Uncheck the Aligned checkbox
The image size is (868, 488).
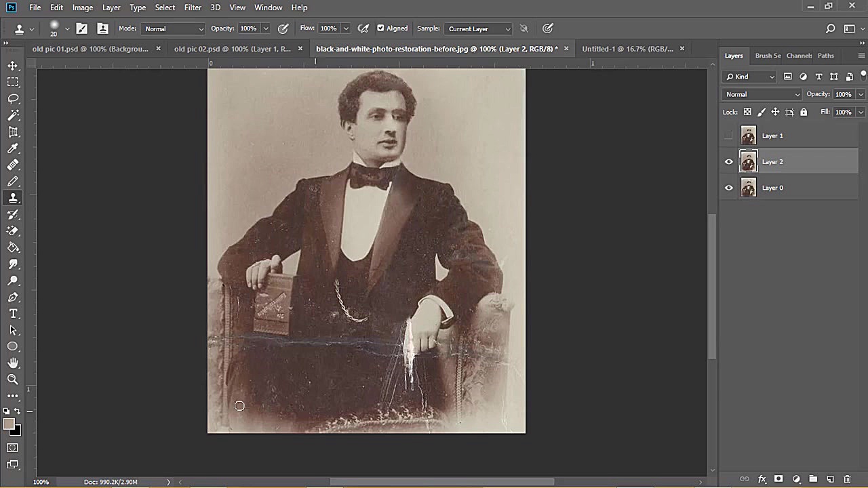[380, 28]
